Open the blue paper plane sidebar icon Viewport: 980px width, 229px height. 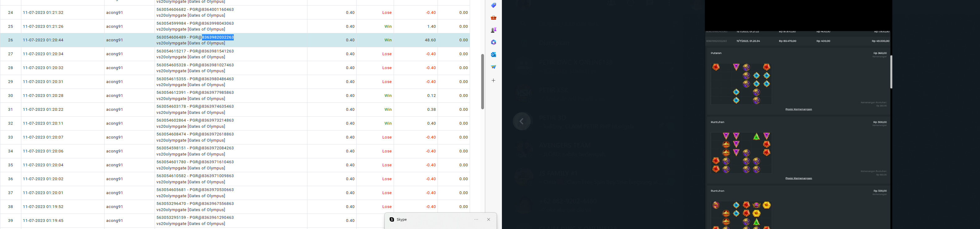click(x=494, y=67)
